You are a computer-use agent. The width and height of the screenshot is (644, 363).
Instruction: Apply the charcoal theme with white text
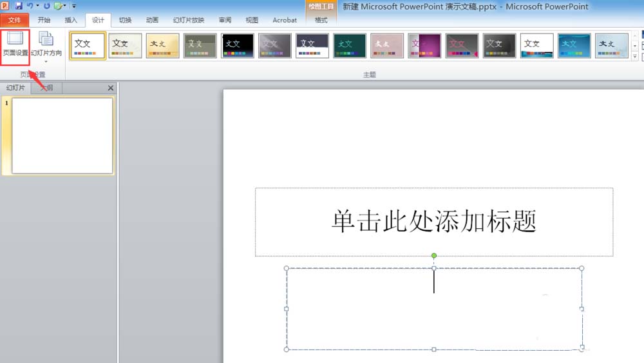point(499,46)
